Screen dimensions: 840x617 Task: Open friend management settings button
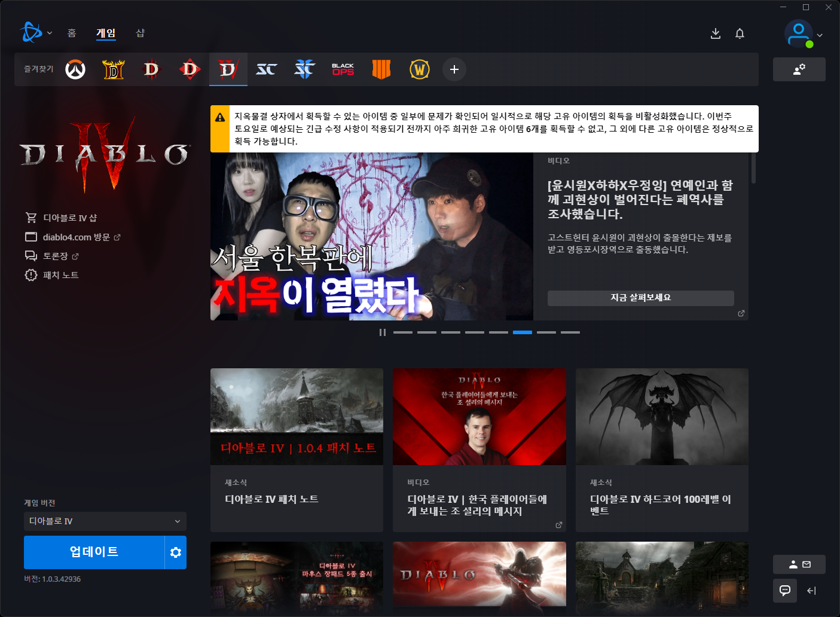click(799, 69)
